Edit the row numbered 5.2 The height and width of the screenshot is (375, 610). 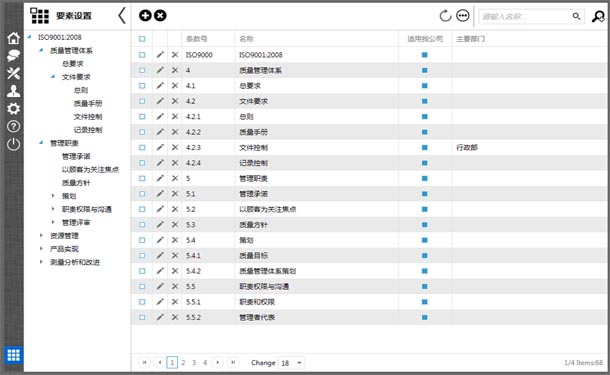(160, 209)
